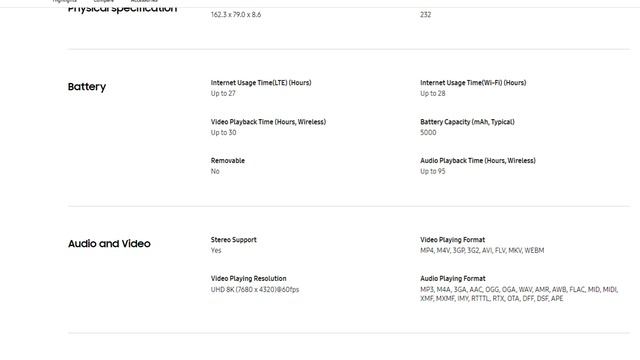Image resolution: width=640 pixels, height=360 pixels.
Task: Select the video formats list starting with MP4
Action: click(x=482, y=251)
